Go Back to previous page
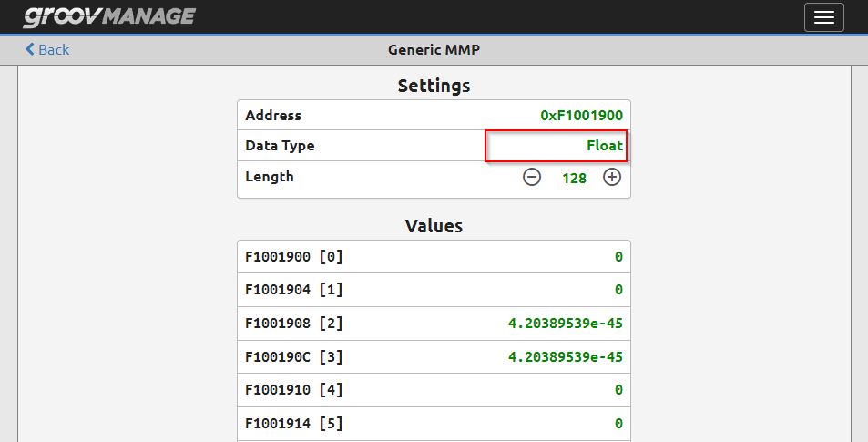This screenshot has width=868, height=442. 47,49
